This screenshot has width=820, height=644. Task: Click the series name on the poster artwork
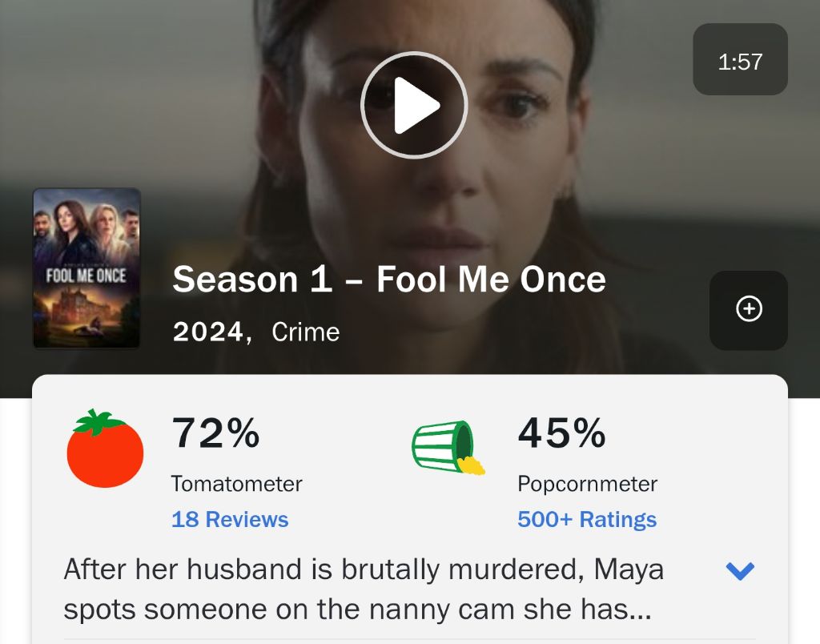86,275
